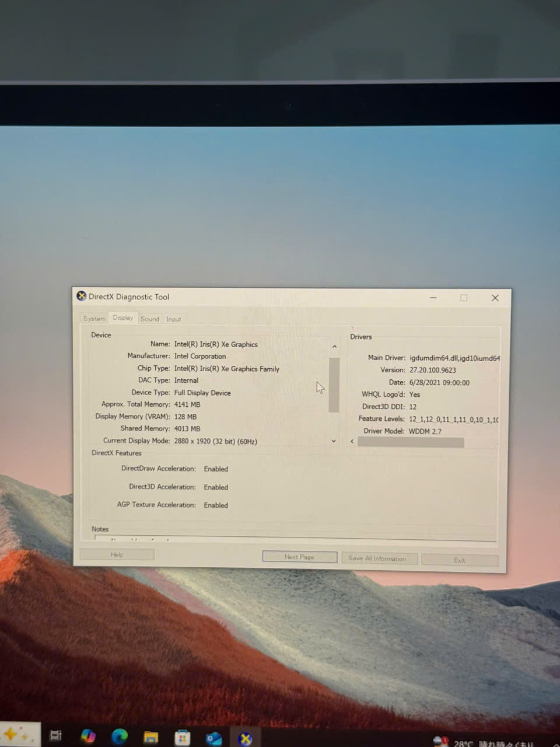Viewport: 560px width, 747px height.
Task: Click "2880 x 1920 (32 bit) (60Hz)" display mode
Action: [216, 441]
